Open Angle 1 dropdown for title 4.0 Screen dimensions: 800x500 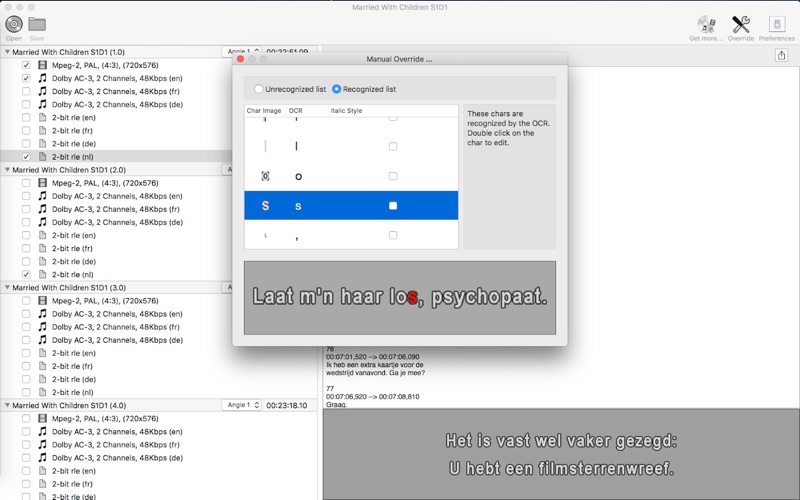pos(242,405)
